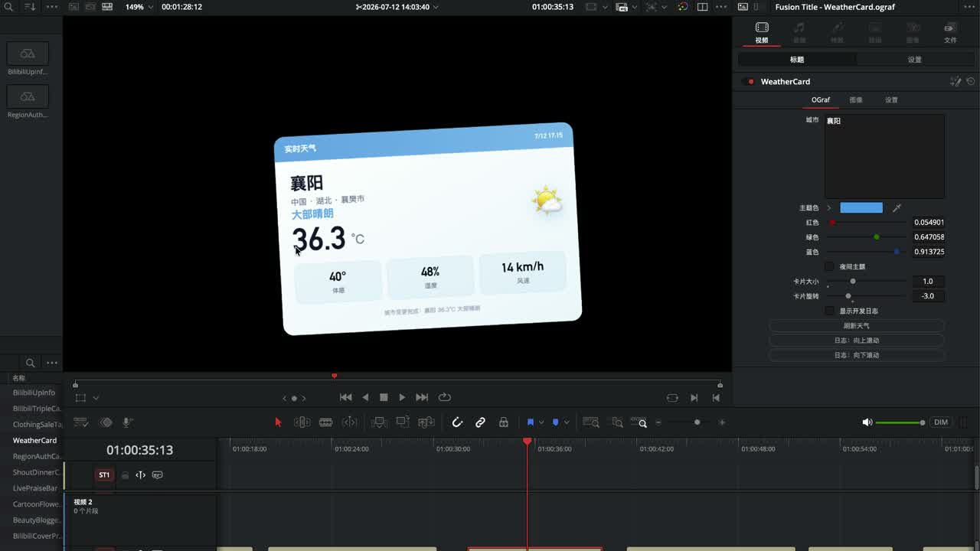980x551 pixels.
Task: Click the mute speaker icon
Action: (x=867, y=422)
